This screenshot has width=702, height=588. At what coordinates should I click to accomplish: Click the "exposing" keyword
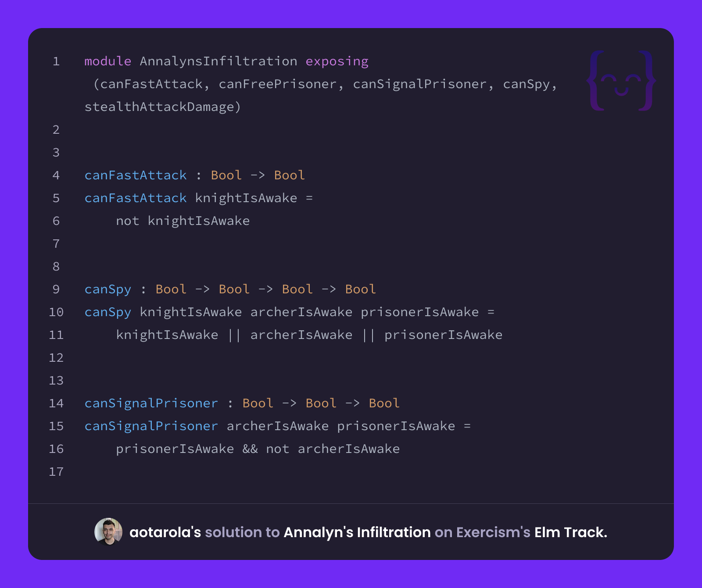pyautogui.click(x=337, y=61)
